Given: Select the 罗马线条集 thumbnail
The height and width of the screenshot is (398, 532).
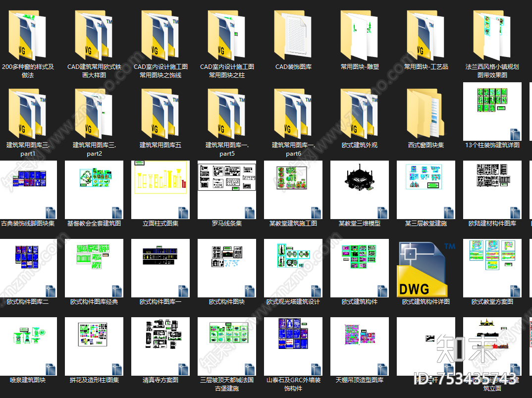Looking at the screenshot, I should coord(227,190).
